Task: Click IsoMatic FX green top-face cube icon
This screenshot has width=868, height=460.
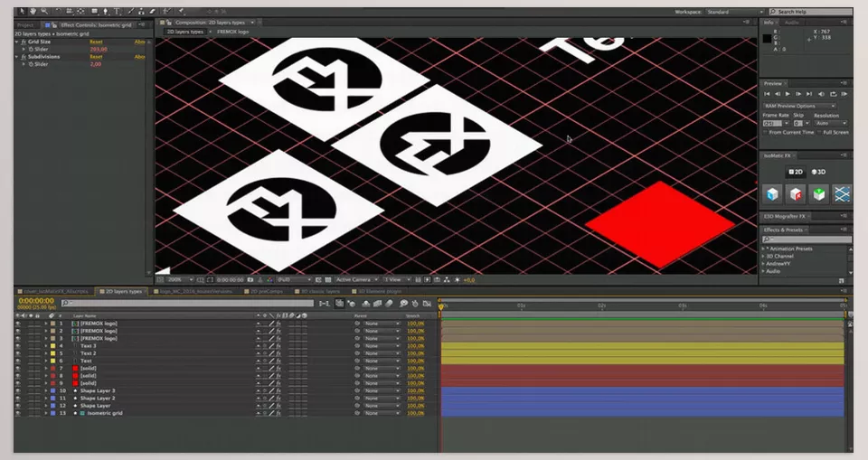Action: tap(819, 193)
